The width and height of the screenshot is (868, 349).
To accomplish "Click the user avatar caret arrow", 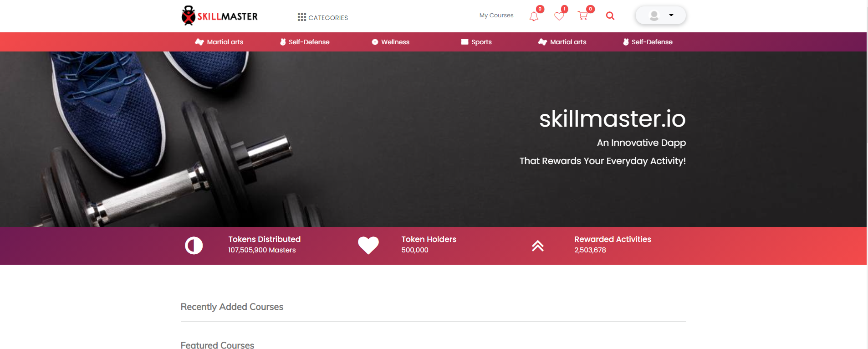I will tap(671, 15).
